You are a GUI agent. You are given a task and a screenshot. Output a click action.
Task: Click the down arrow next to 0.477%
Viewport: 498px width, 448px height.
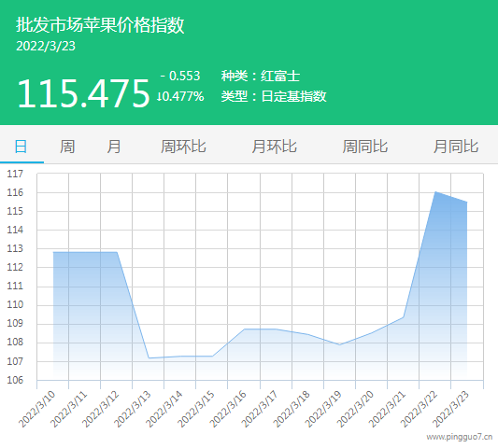pos(159,97)
